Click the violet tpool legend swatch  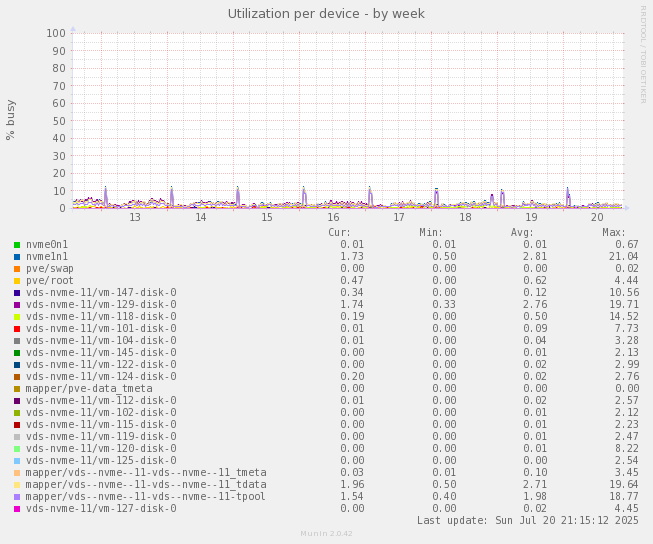tap(17, 497)
